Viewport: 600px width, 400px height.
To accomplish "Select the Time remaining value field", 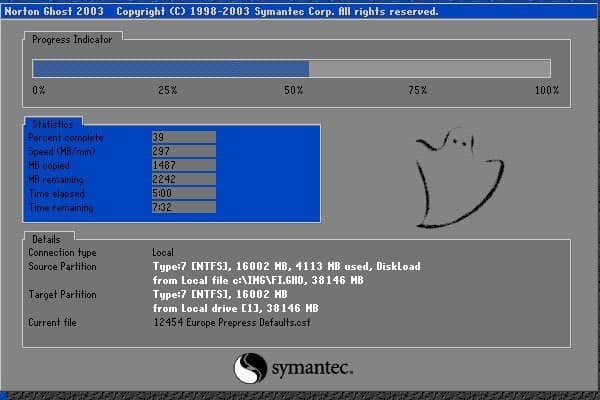I will [182, 207].
